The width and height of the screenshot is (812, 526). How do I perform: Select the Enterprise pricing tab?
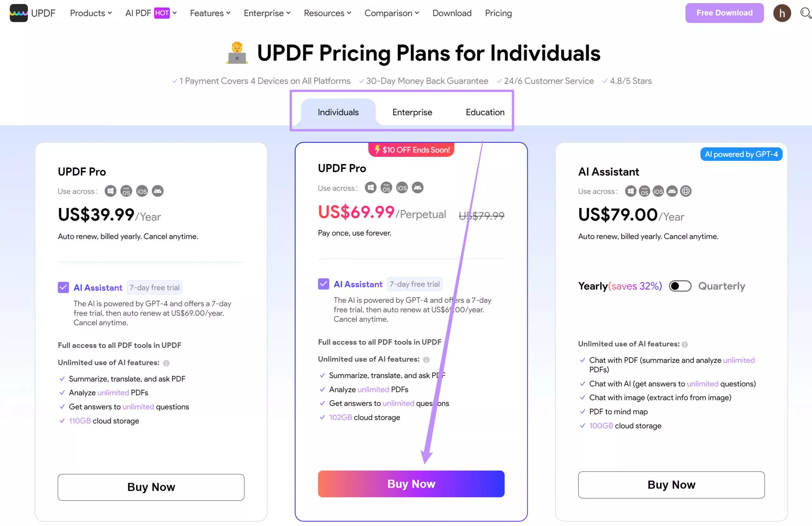(x=412, y=112)
